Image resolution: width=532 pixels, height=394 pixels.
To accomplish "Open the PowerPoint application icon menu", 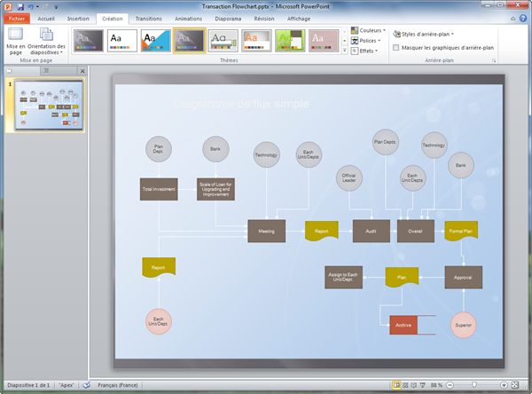I will [8, 6].
